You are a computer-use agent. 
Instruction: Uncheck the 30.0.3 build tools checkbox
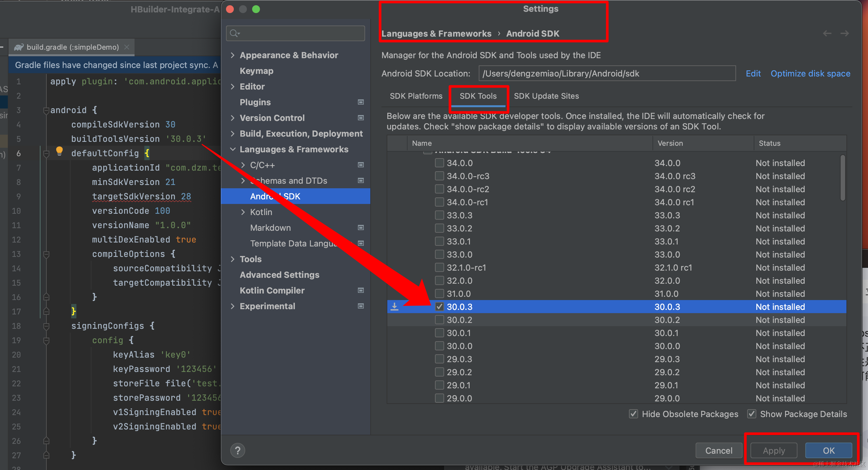pyautogui.click(x=439, y=307)
